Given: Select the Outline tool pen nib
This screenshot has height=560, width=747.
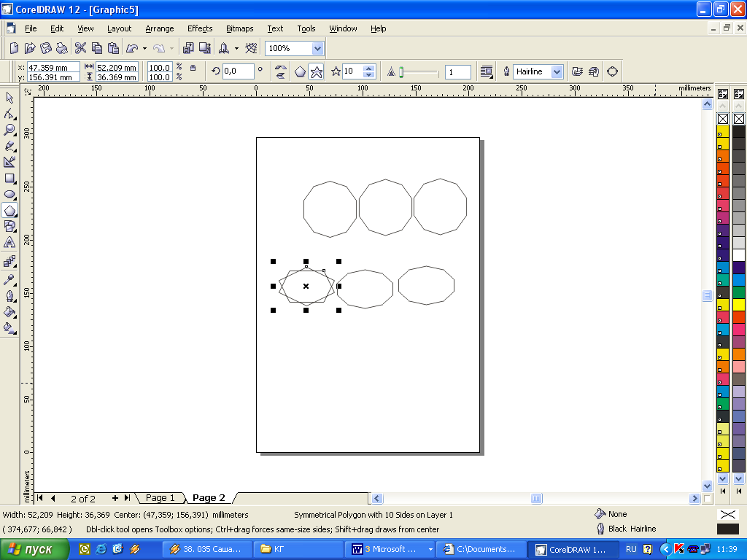Looking at the screenshot, I should pos(9,296).
